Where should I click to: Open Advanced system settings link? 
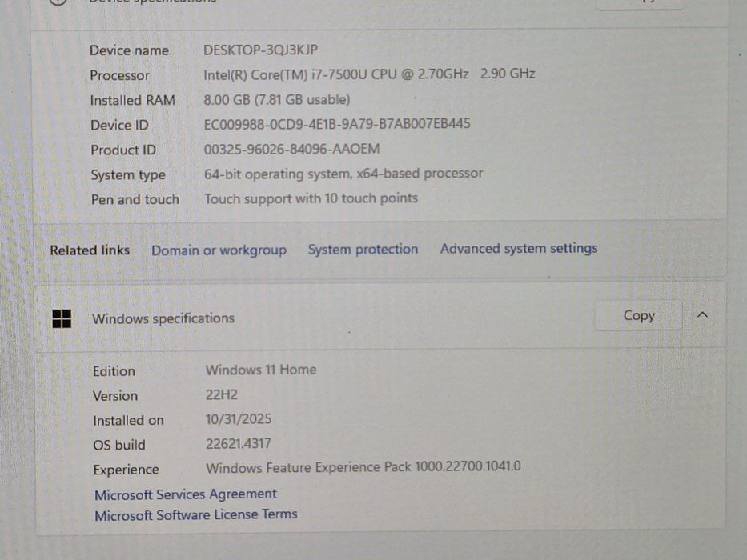coord(518,248)
